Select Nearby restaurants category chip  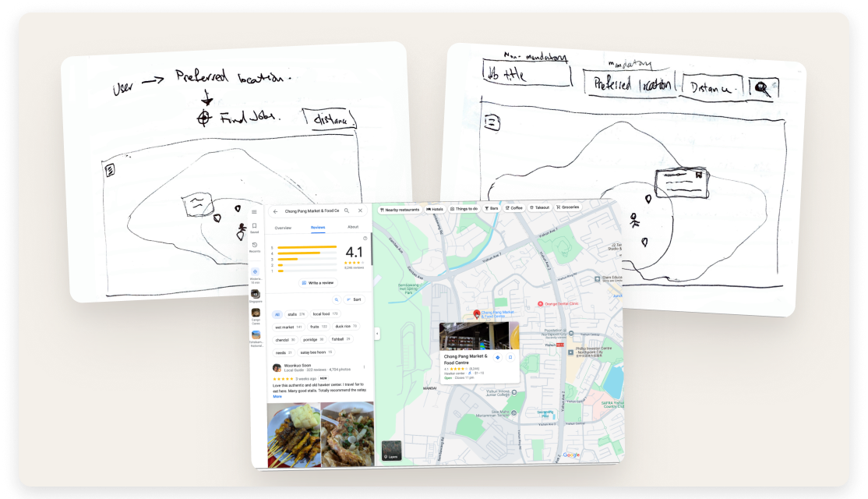(x=400, y=210)
